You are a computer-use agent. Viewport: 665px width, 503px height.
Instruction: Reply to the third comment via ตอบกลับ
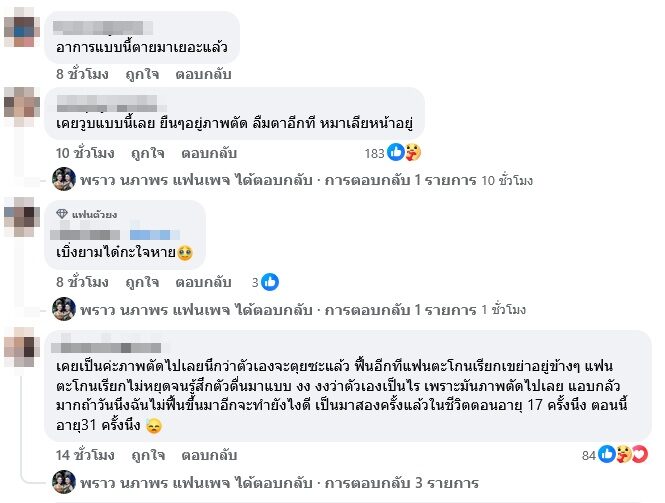(x=203, y=282)
